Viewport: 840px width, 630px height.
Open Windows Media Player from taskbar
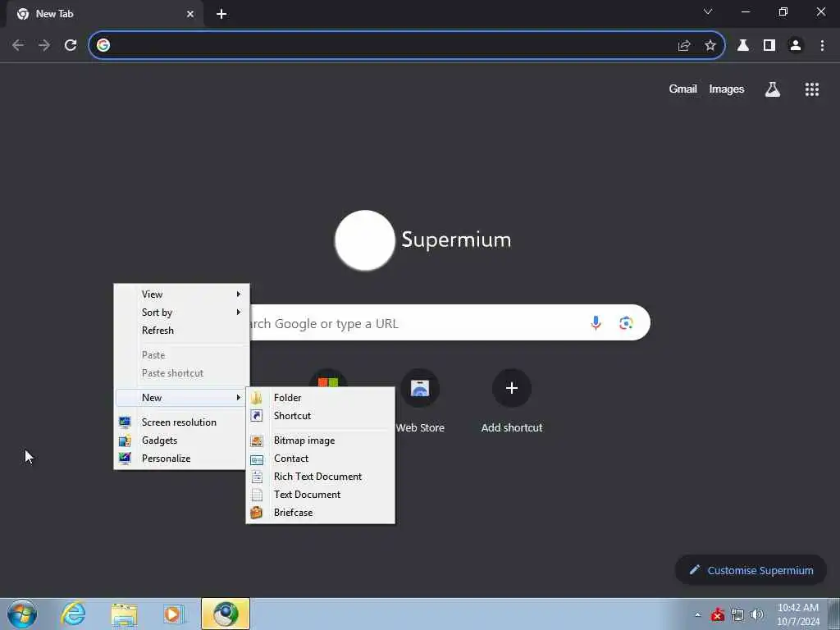tap(174, 614)
